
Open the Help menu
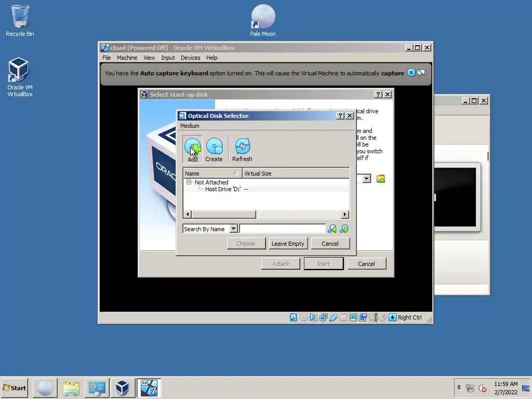(212, 58)
